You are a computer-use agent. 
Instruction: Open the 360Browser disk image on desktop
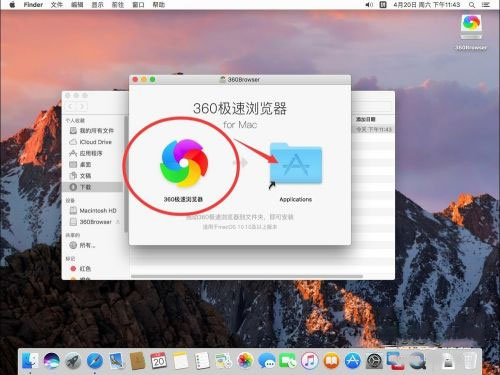[471, 27]
